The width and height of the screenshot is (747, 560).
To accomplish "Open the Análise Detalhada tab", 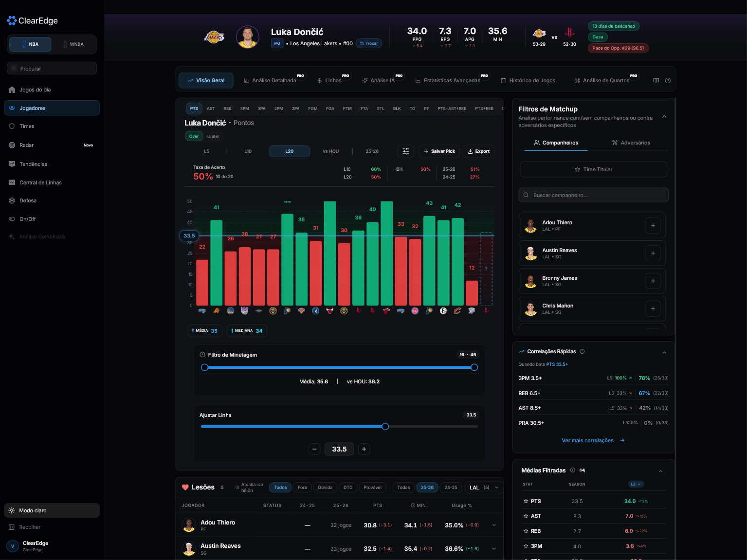I will 270,80.
